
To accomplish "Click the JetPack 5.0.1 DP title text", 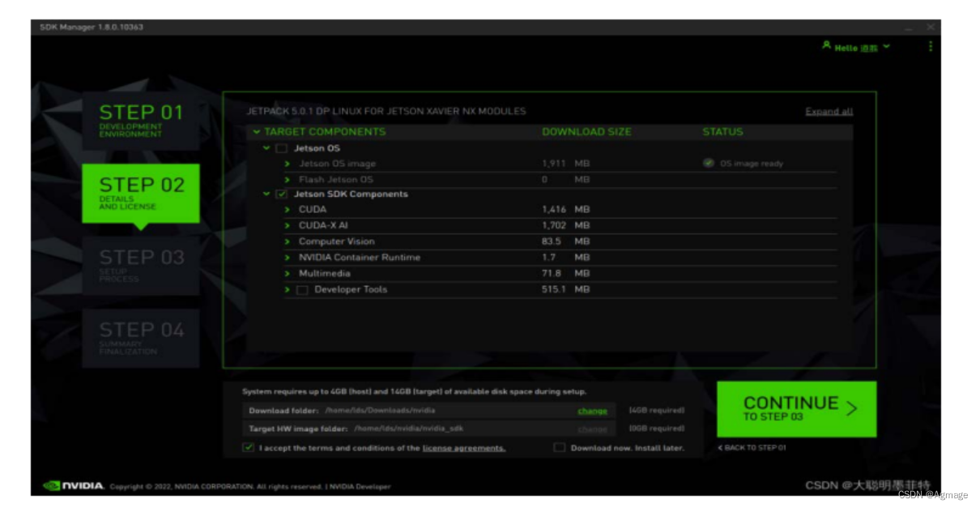I will 386,111.
